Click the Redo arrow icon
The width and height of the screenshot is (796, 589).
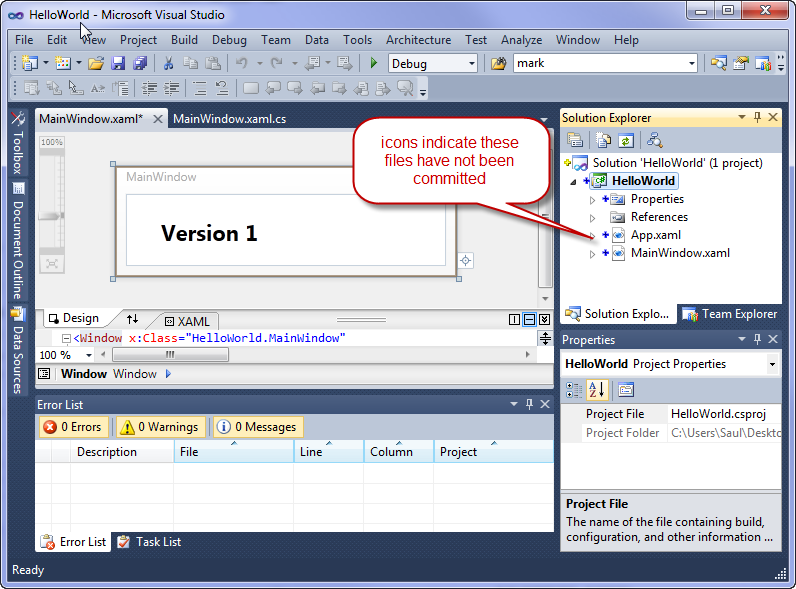pyautogui.click(x=277, y=63)
